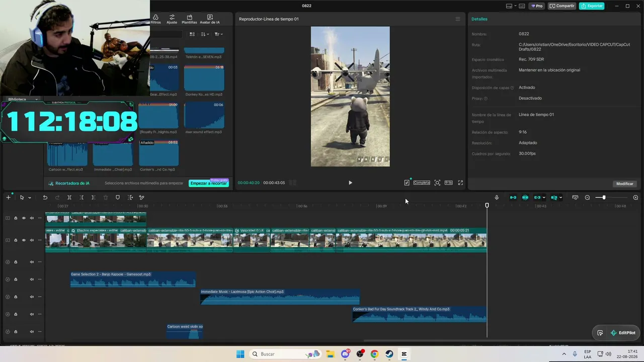Viewport: 644px width, 362px height.
Task: Open the CapCut app from Windows taskbar
Action: point(404,354)
